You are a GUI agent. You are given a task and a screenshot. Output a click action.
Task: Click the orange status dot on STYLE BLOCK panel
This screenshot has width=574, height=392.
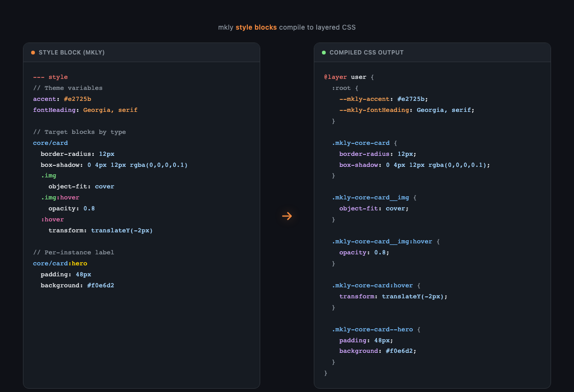[x=33, y=53]
